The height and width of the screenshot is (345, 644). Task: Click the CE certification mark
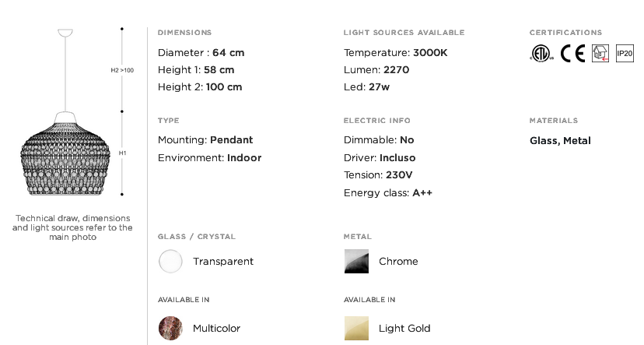(572, 53)
